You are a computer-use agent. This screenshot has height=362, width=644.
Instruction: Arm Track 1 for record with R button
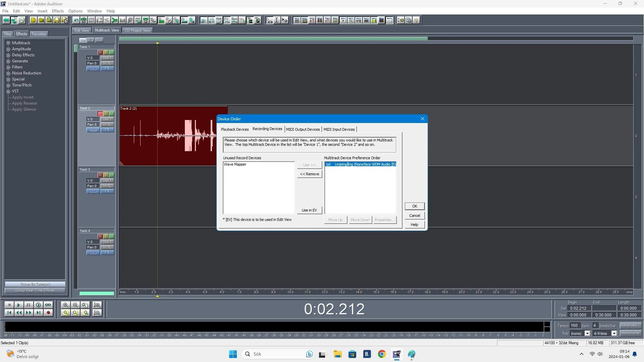[x=100, y=53]
